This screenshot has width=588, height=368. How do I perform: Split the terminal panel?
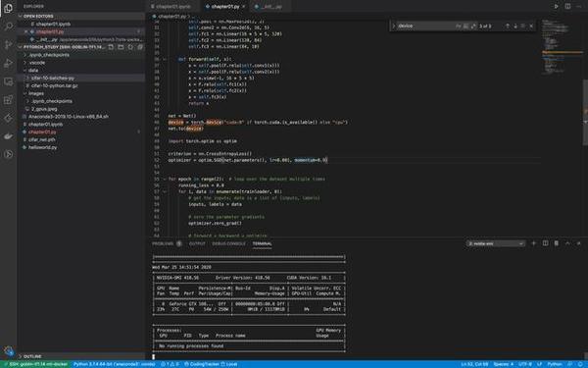(x=545, y=243)
